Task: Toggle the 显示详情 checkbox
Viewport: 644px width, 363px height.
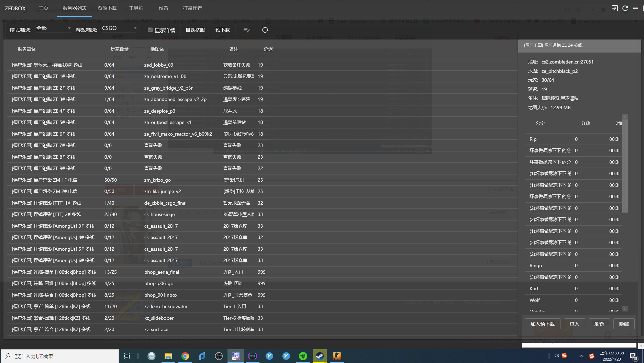Action: coord(150,30)
